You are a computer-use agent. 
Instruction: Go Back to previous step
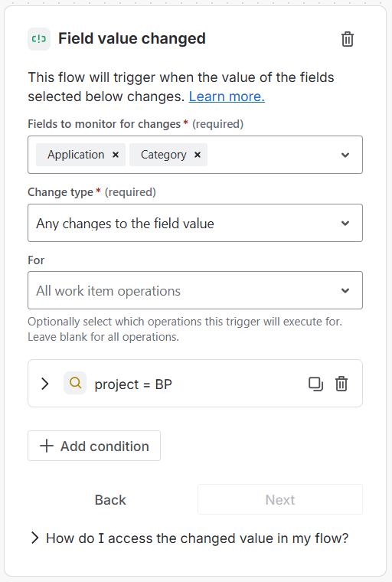click(110, 499)
